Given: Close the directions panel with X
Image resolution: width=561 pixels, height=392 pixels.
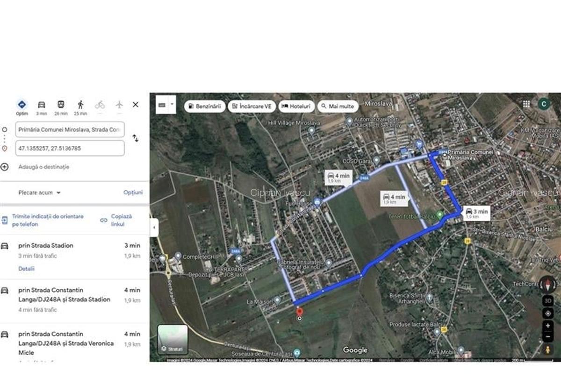Looking at the screenshot, I should (136, 105).
